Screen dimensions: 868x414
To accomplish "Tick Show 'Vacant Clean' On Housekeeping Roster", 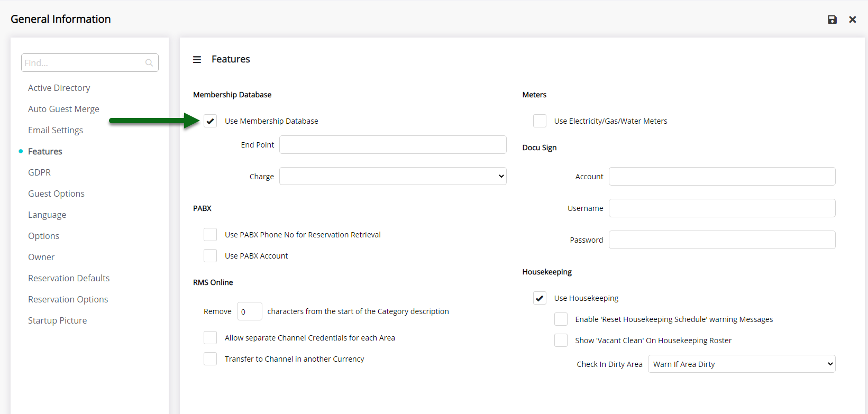I will tap(561, 341).
